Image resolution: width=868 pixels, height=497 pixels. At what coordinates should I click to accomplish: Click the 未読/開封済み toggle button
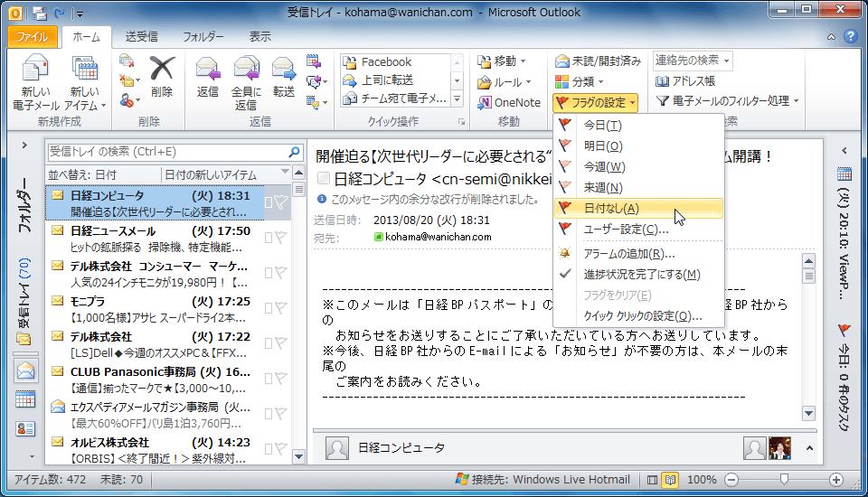click(598, 61)
